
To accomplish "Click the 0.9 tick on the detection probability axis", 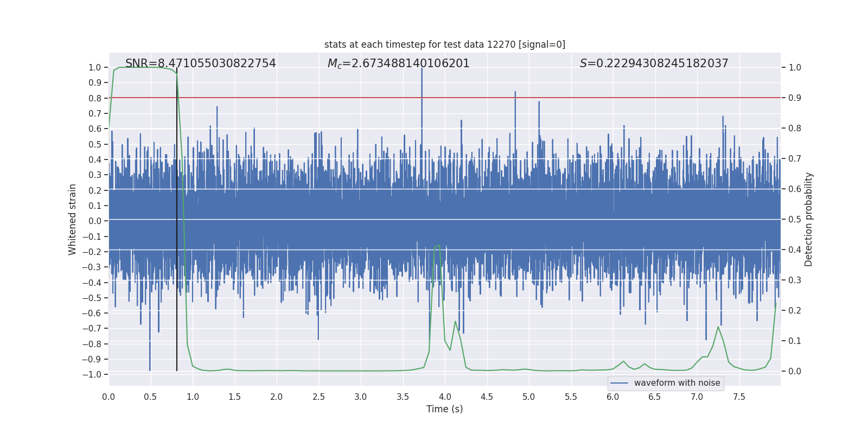I will tap(795, 98).
